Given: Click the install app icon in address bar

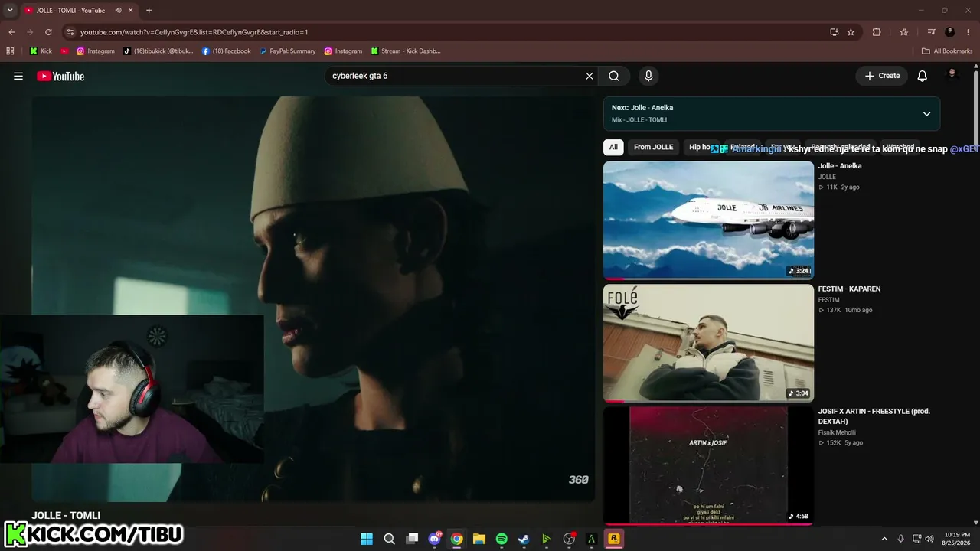Looking at the screenshot, I should (835, 32).
